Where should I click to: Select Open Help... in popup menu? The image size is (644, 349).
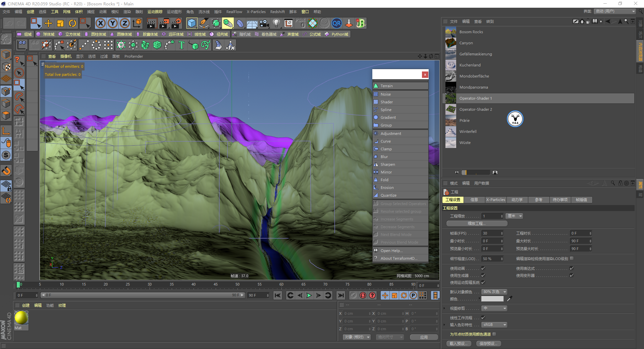click(x=400, y=251)
